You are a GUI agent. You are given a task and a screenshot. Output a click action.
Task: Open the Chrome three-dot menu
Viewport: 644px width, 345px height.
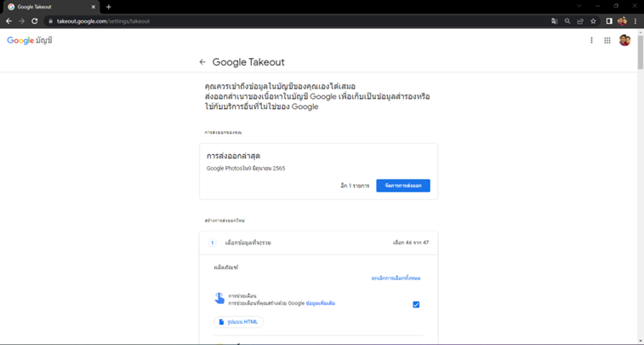[635, 21]
